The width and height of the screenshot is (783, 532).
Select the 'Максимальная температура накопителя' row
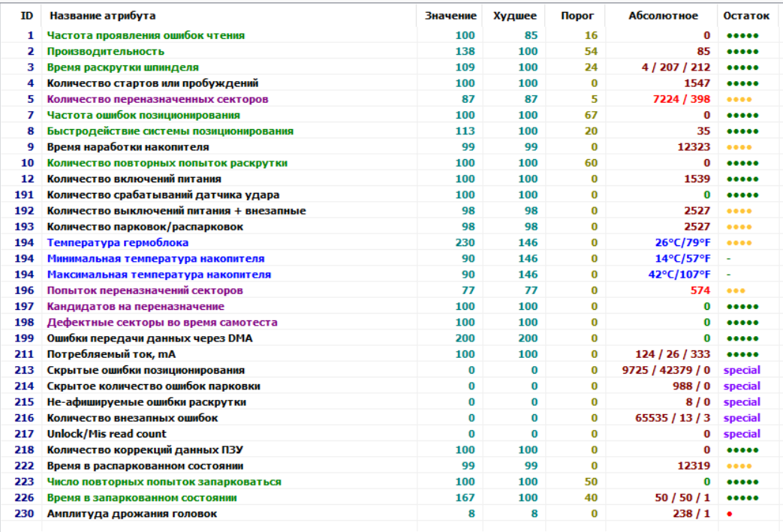pos(158,275)
